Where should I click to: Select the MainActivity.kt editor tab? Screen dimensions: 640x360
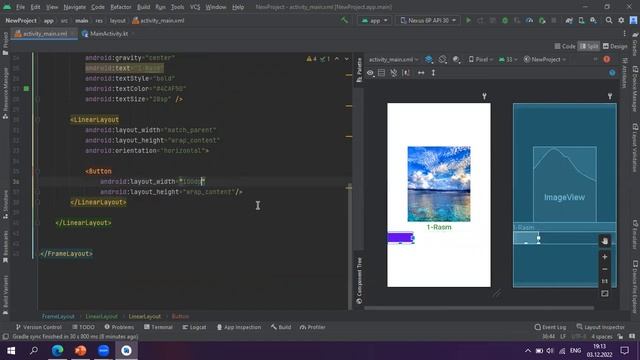pos(105,34)
